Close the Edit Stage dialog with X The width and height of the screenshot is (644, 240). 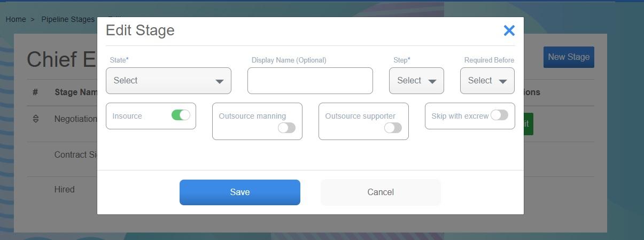[x=509, y=30]
